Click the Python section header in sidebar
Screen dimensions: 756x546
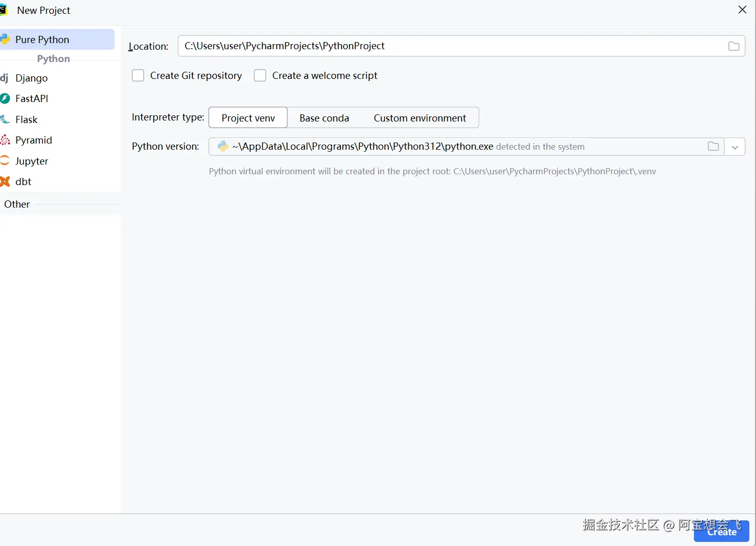coord(53,58)
